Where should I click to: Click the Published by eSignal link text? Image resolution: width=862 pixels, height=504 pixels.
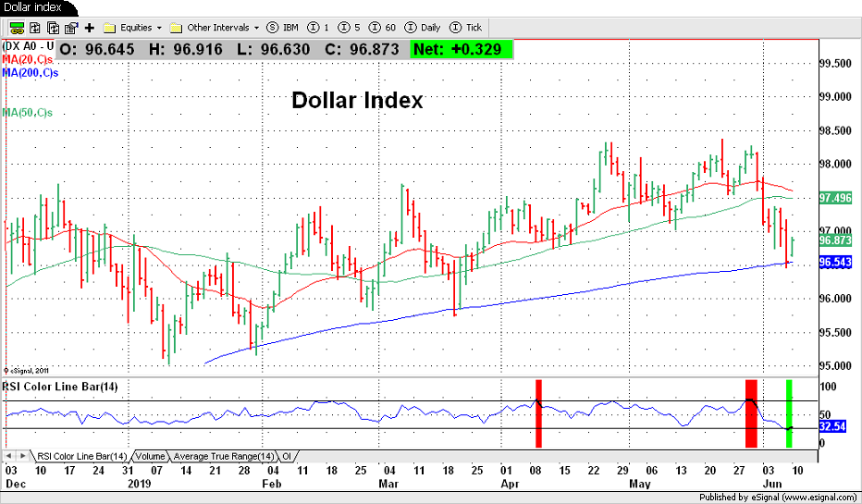point(780,498)
